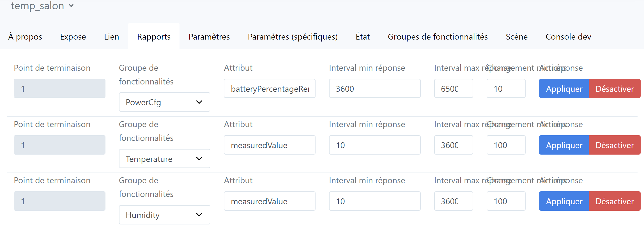Expand the PowerCfg cluster dropdown
The height and width of the screenshot is (225, 644).
(x=164, y=102)
